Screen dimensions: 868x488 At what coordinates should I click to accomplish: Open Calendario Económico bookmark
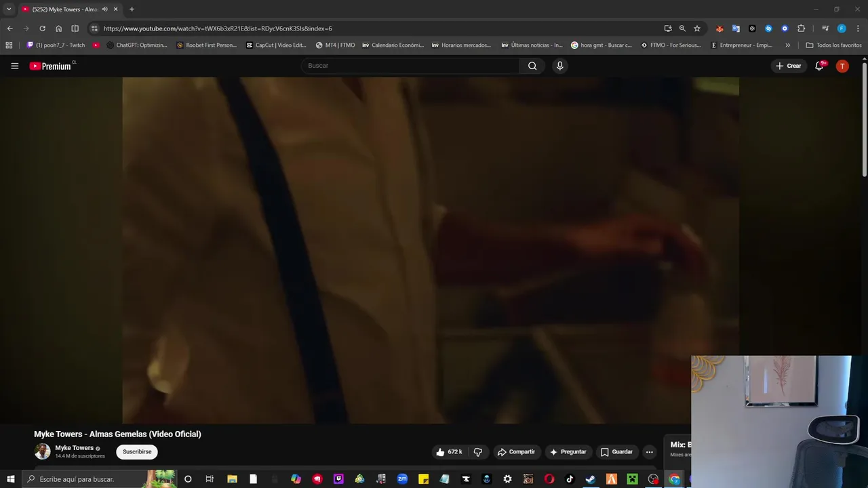tap(393, 45)
